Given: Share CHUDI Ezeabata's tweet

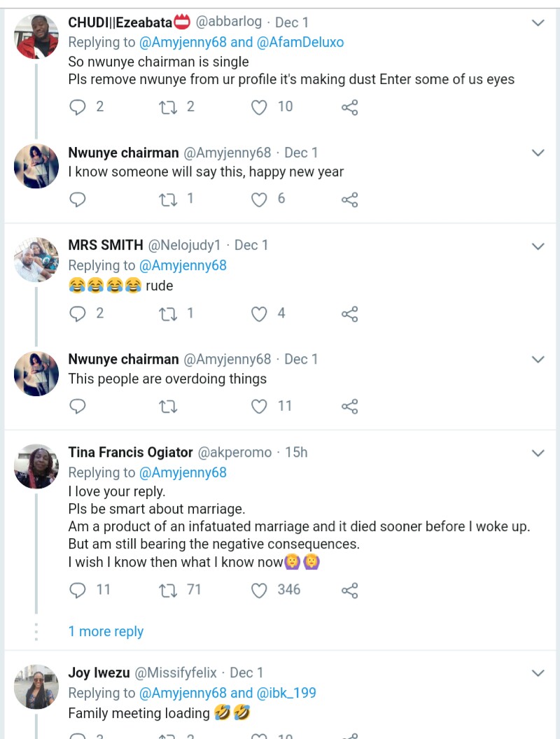Looking at the screenshot, I should tap(349, 107).
